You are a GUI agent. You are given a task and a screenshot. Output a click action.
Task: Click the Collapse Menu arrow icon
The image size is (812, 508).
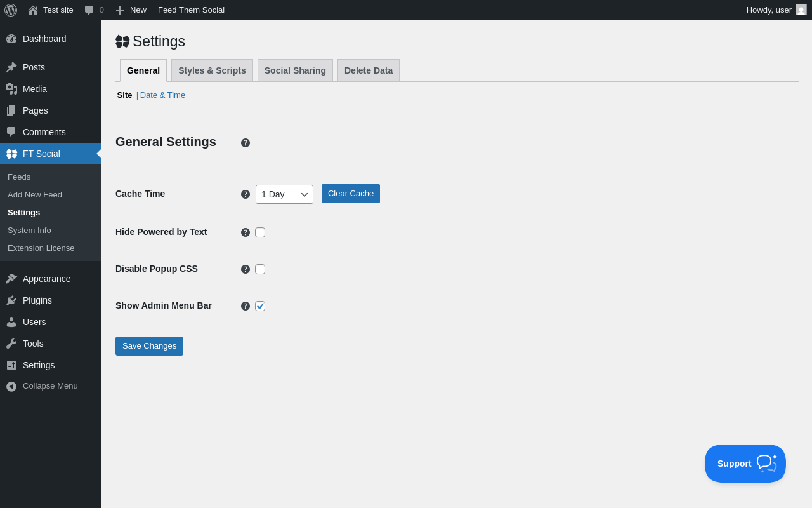pyautogui.click(x=11, y=386)
